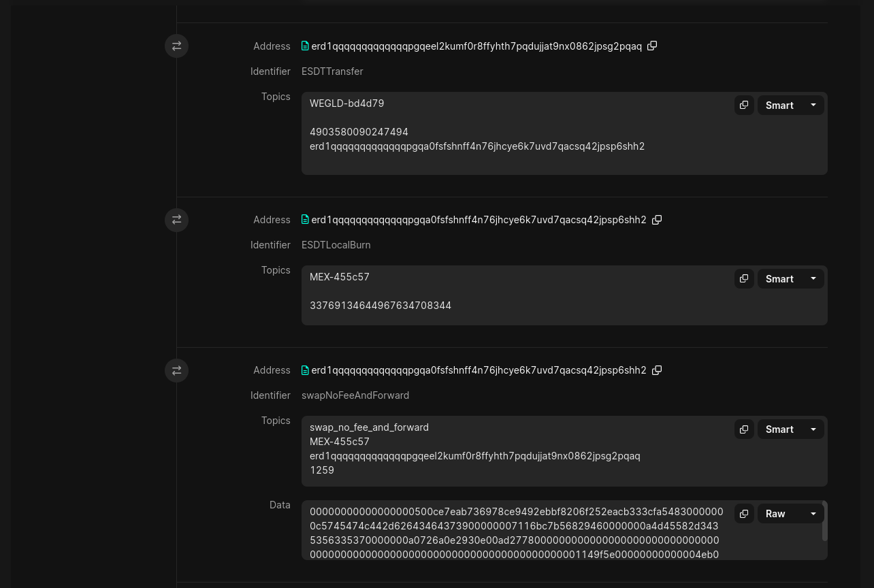Click the ESDTTransfer event swap arrows icon

pos(176,46)
